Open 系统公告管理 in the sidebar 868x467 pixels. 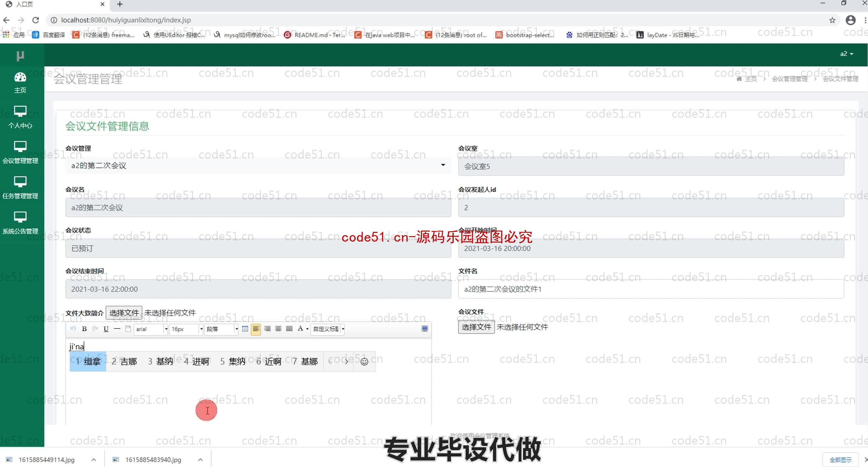[x=20, y=223]
